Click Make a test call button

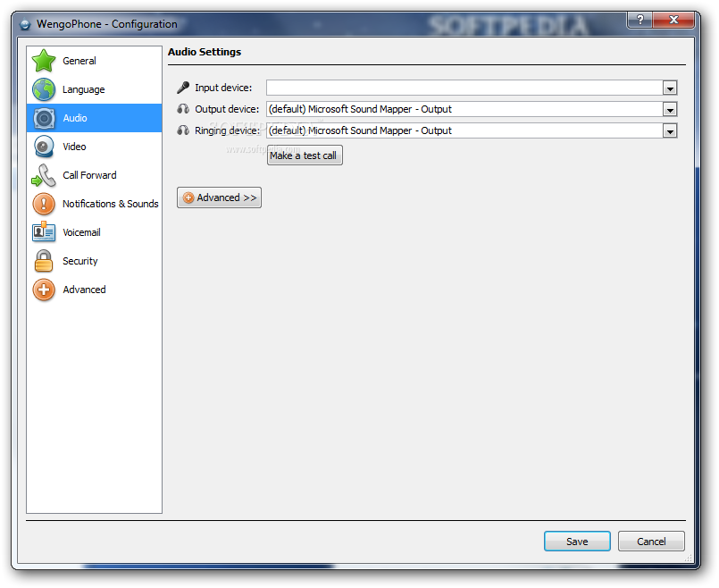click(305, 155)
